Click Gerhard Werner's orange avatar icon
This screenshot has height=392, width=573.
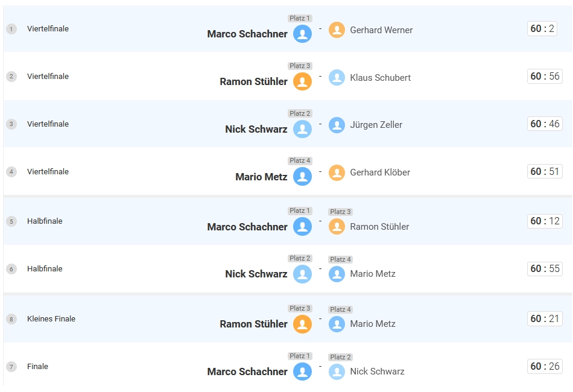point(337,30)
